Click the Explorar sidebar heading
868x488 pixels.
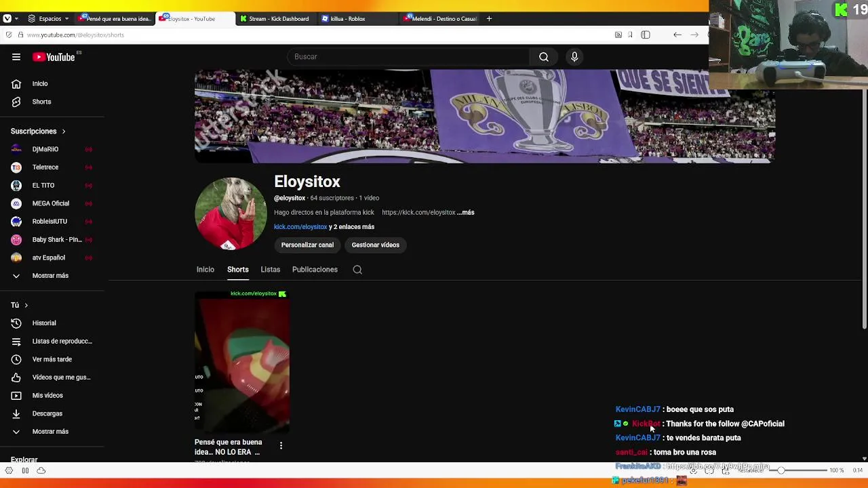[24, 460]
